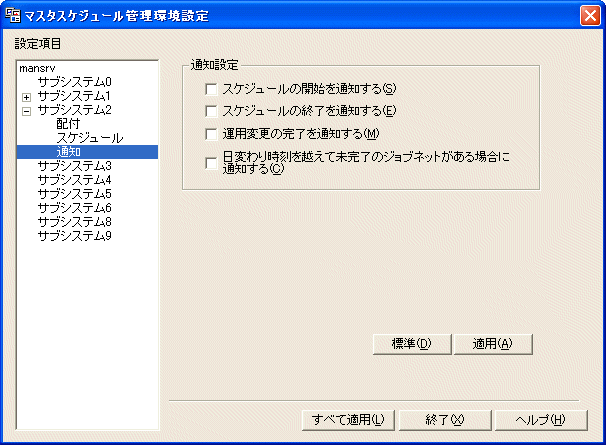Click すべて適用(L) to apply all
Viewport: 606px width, 445px height.
348,419
